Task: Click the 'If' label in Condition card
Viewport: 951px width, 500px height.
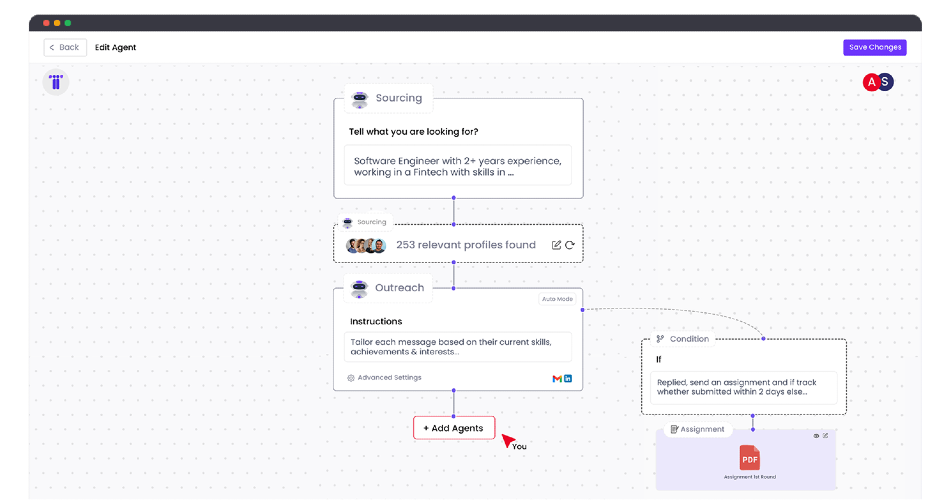Action: (659, 359)
